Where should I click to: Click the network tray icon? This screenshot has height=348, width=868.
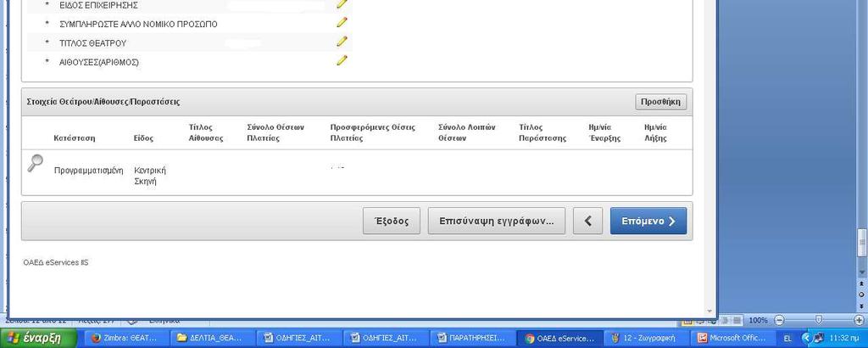(819, 338)
